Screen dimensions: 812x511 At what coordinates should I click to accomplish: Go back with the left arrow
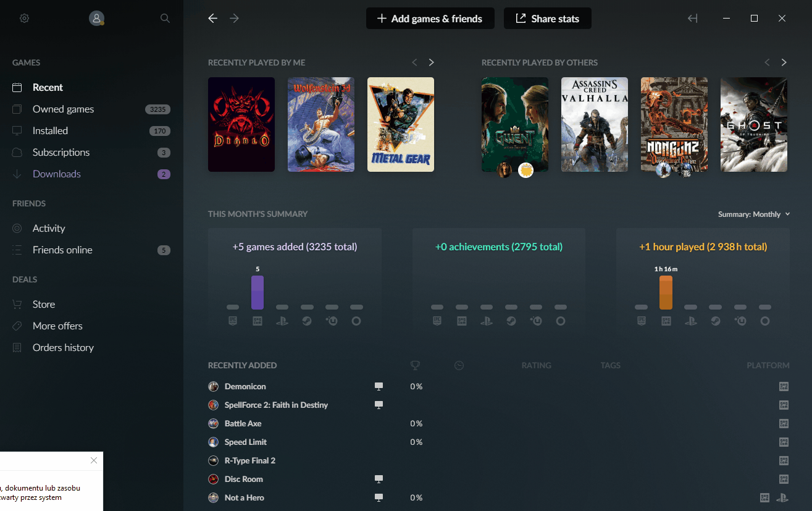click(213, 19)
